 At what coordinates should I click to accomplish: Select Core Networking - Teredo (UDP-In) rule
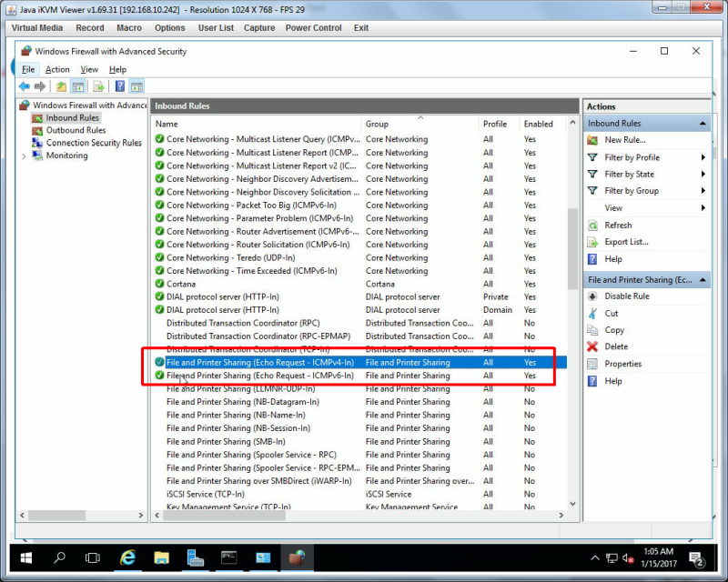point(359,257)
